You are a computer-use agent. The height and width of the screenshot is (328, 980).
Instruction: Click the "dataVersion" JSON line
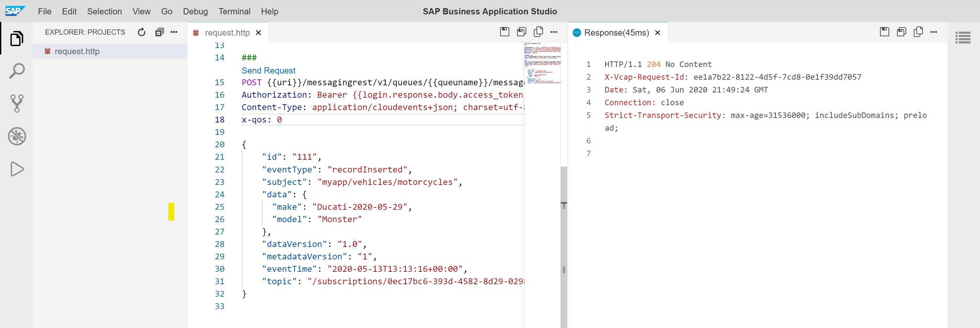pyautogui.click(x=314, y=244)
